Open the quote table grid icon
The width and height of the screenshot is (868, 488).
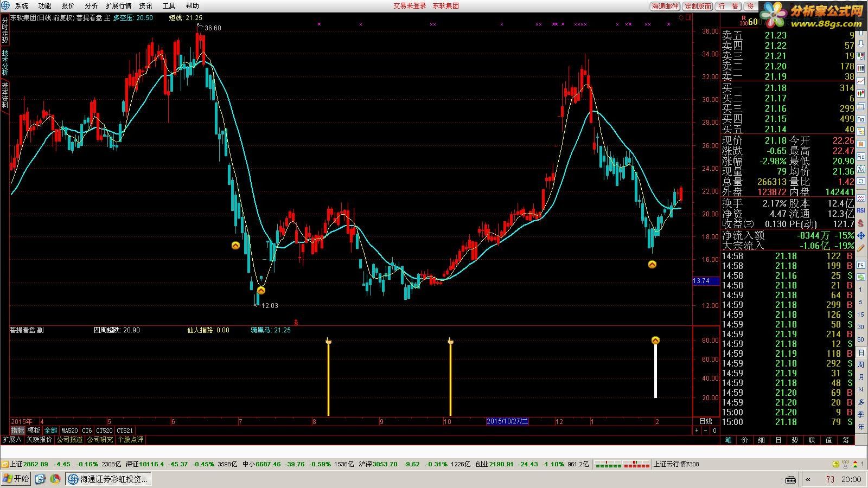pos(861,68)
